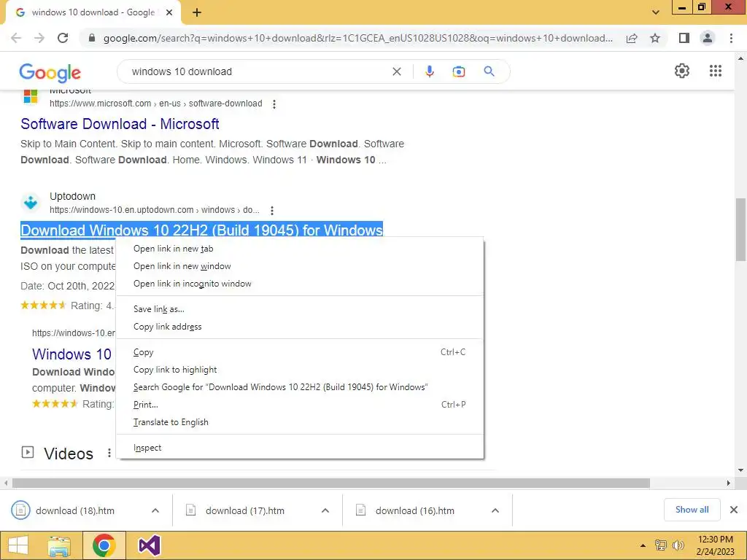
Task: Open the Chrome profile avatar icon
Action: (708, 38)
